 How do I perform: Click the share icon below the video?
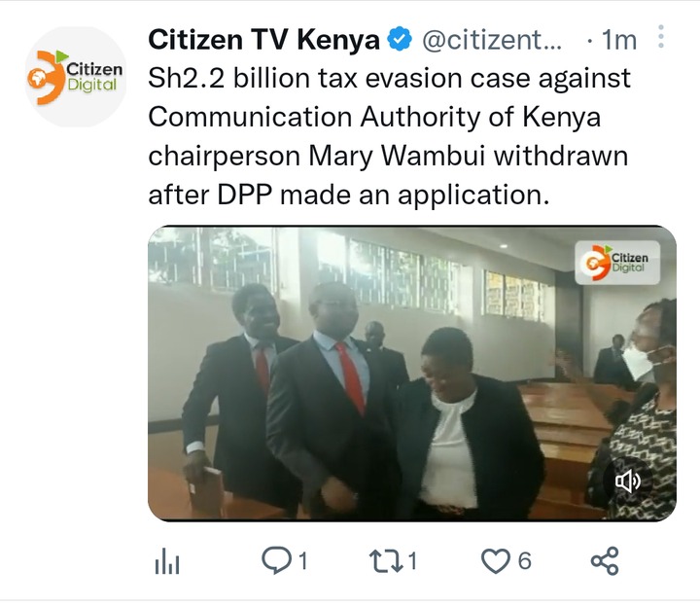coord(605,560)
